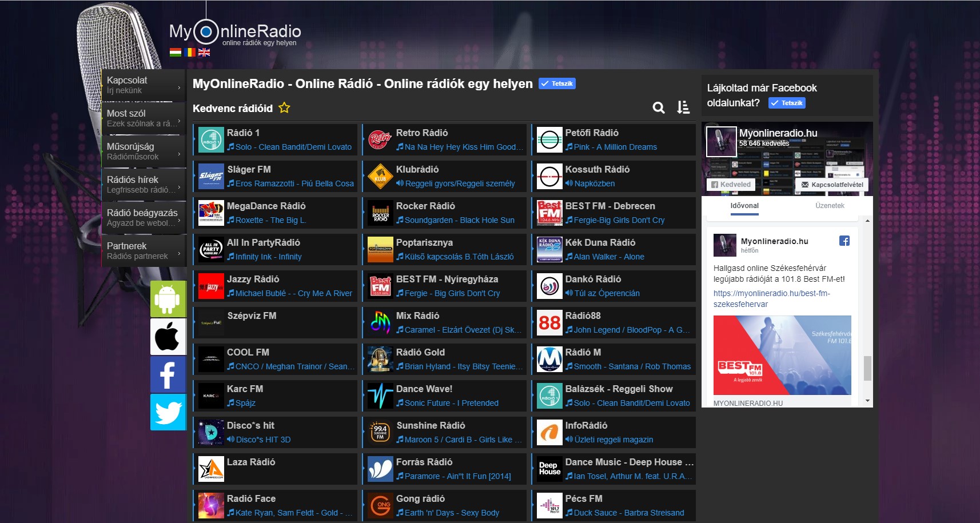This screenshot has width=980, height=523.
Task: Click the Gong rádió logo
Action: (380, 506)
